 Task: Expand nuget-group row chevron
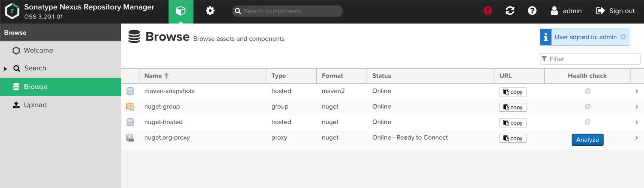pyautogui.click(x=637, y=107)
